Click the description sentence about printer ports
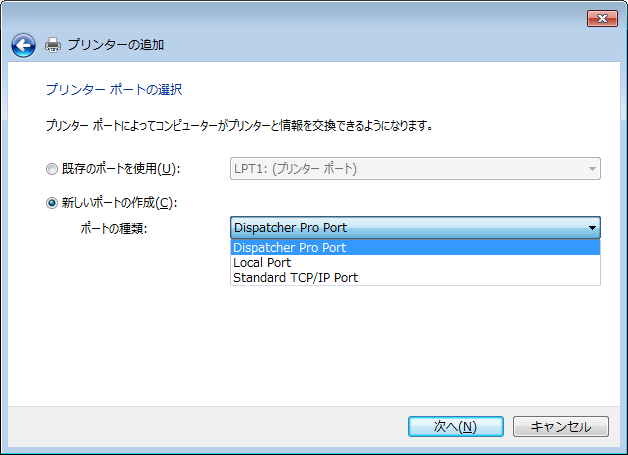Screen dimensions: 628x455 coord(240,126)
